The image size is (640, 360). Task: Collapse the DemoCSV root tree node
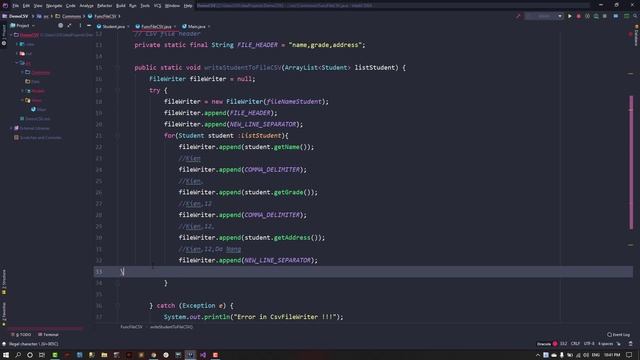[x=11, y=35]
